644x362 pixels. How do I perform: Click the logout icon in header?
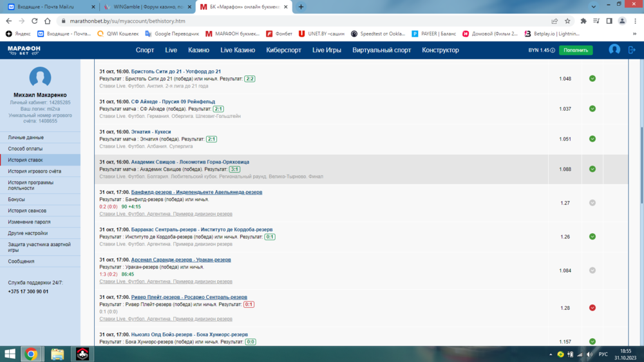[632, 50]
